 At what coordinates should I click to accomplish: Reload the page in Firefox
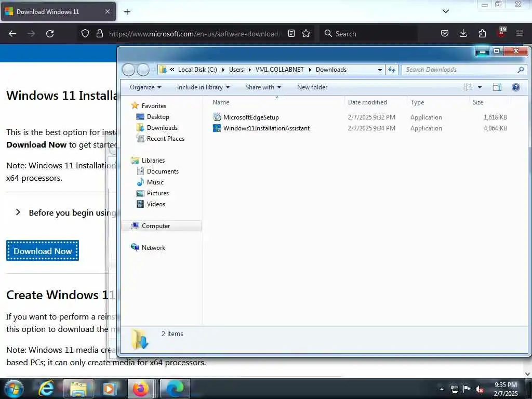(x=50, y=34)
